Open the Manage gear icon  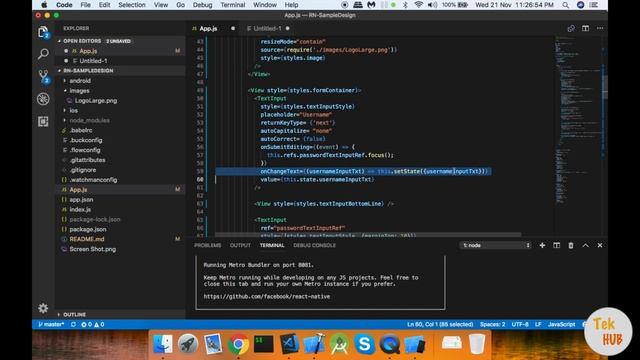pyautogui.click(x=43, y=308)
